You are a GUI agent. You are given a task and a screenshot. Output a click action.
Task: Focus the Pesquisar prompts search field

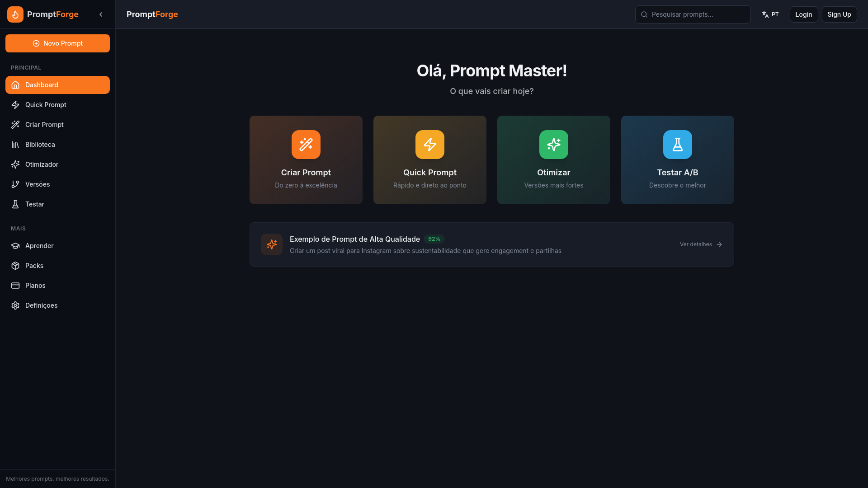pyautogui.click(x=693, y=14)
